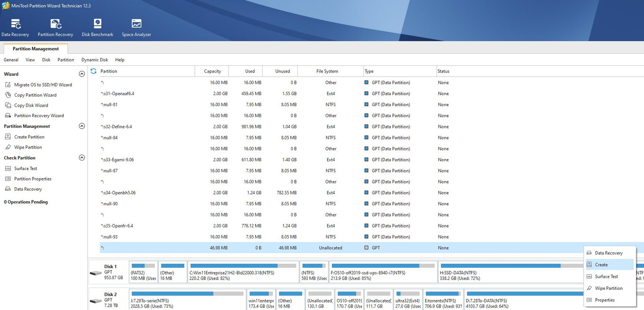Viewport: 644px width, 310px height.
Task: Select the s31-Openaaf6.4 partition row
Action: point(371,94)
